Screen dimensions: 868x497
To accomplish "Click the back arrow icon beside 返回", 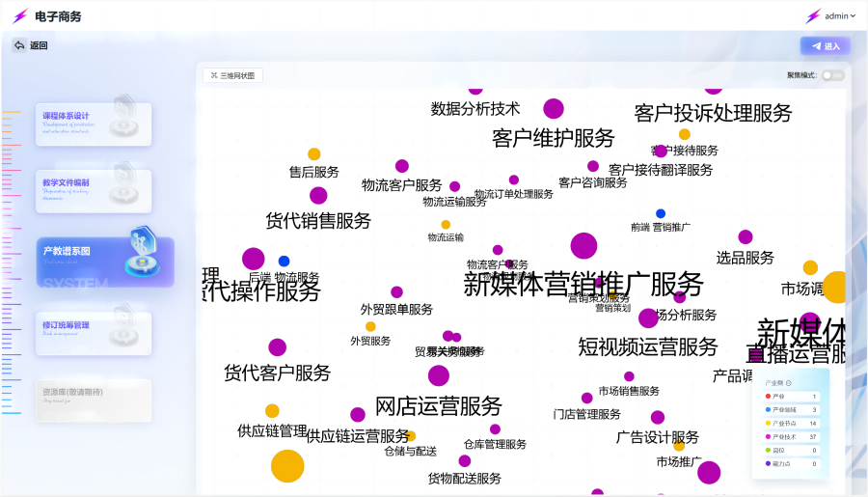I will [19, 45].
